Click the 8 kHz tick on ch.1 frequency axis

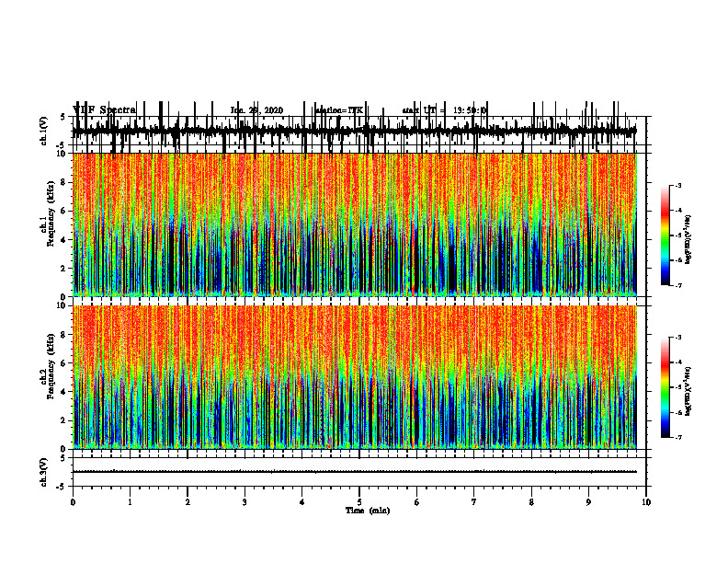point(64,182)
